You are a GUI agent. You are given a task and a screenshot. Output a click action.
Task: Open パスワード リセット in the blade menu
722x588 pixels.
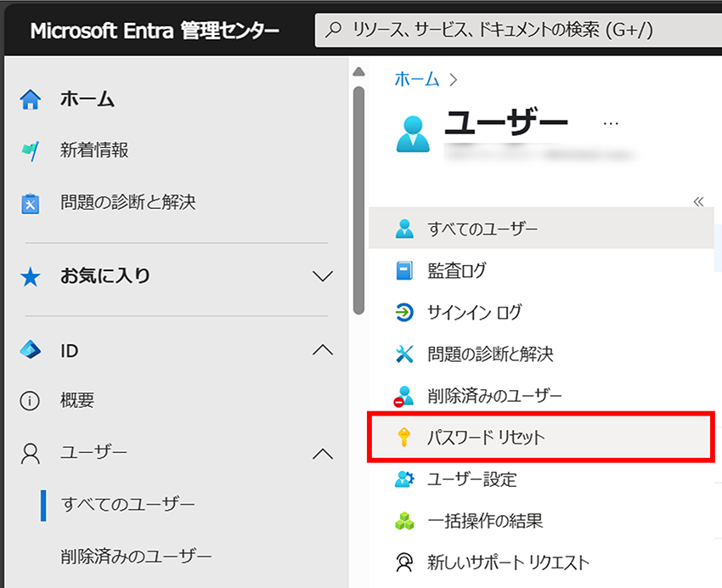coord(542,438)
